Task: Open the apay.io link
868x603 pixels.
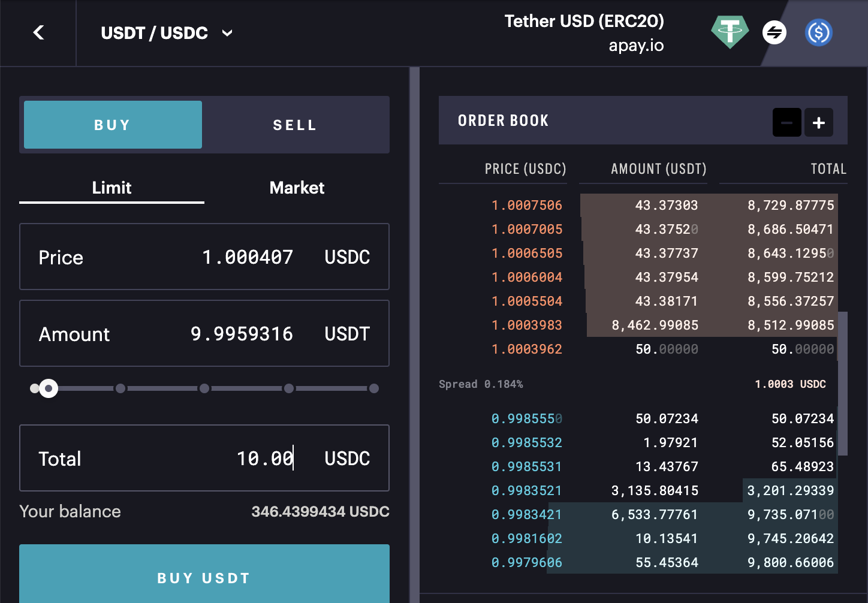Action: 636,46
